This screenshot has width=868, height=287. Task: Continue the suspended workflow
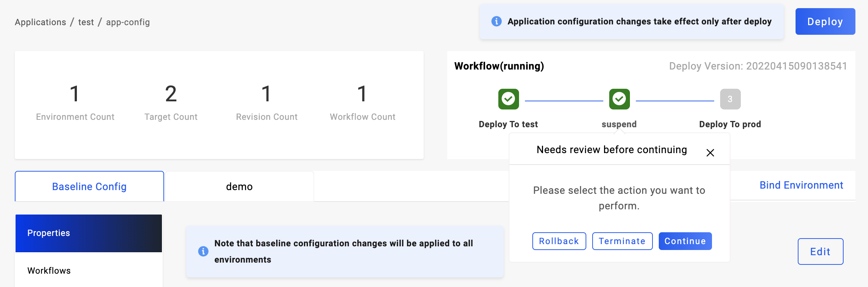pyautogui.click(x=685, y=241)
